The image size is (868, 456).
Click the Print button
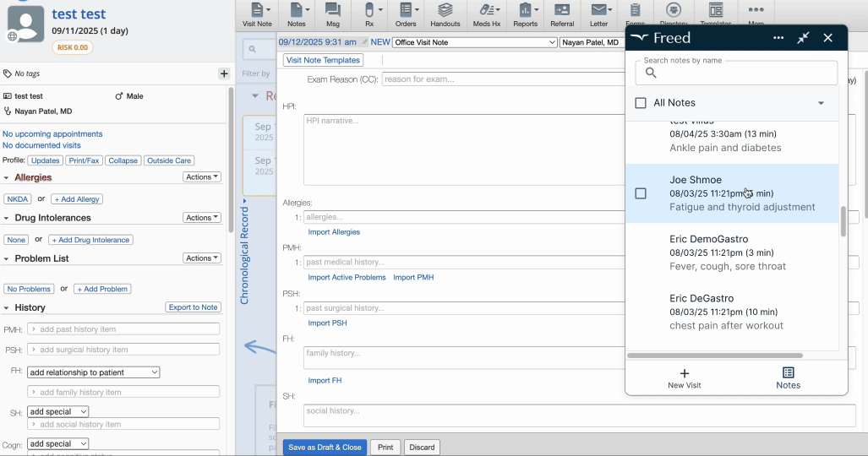(385, 448)
